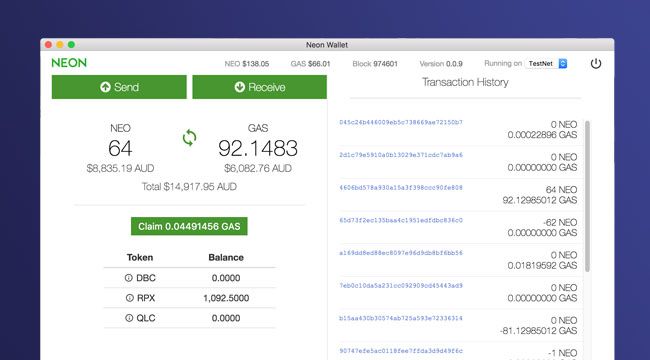Claim 0.04491456 GAS
This screenshot has width=650, height=360.
[189, 226]
